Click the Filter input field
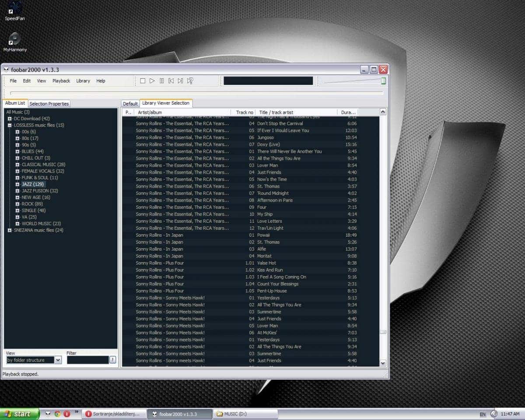The image size is (525, 420). pyautogui.click(x=87, y=360)
